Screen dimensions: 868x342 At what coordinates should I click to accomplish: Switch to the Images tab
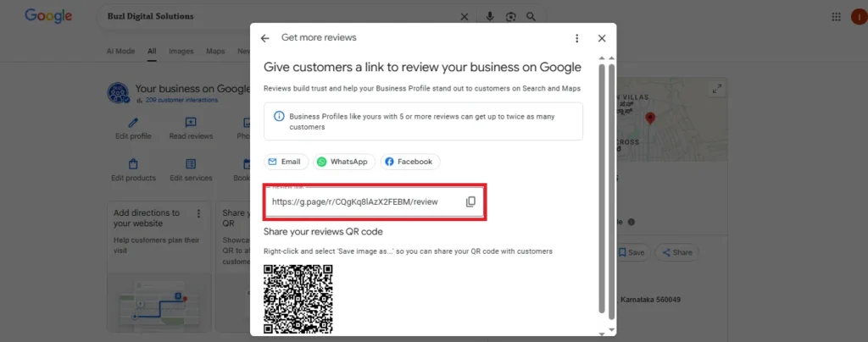coord(181,51)
